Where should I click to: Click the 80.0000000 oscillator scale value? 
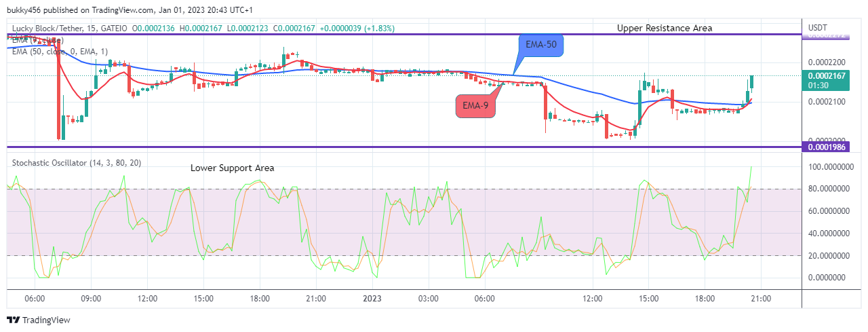[x=830, y=189]
